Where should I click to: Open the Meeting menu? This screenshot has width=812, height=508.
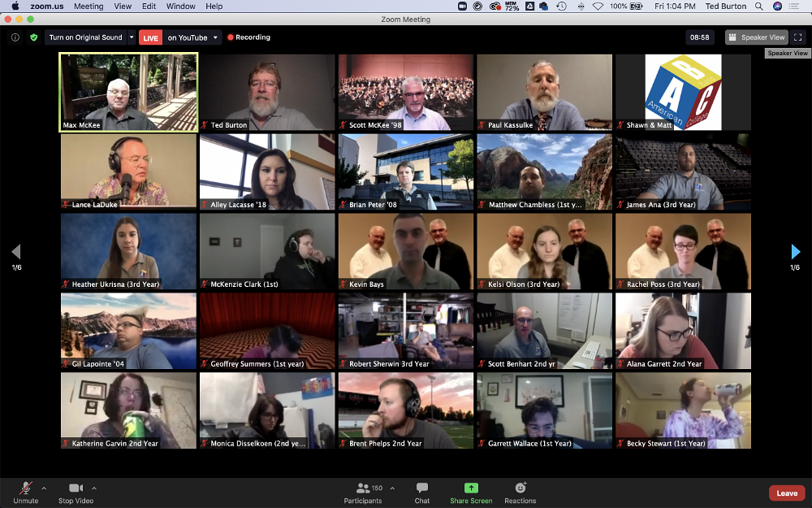89,7
